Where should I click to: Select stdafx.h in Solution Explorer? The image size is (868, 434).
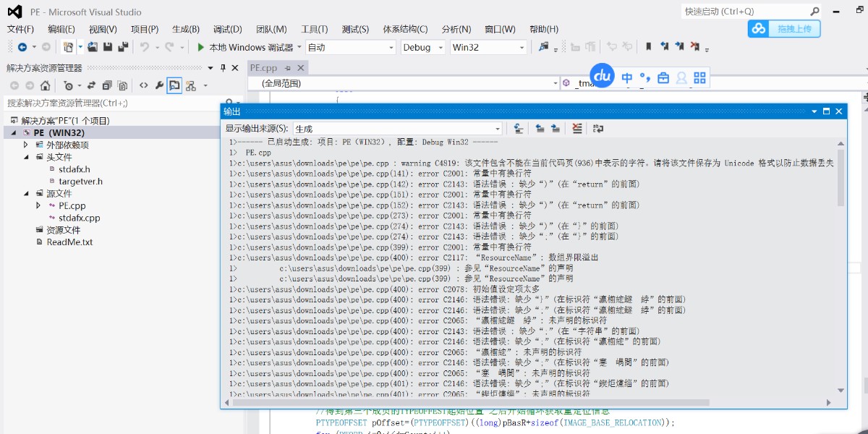click(75, 169)
